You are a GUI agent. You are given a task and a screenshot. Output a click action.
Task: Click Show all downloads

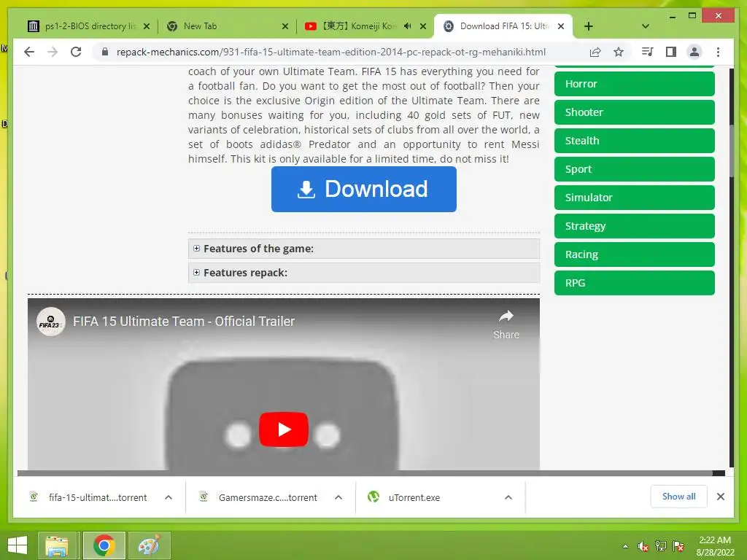point(679,497)
